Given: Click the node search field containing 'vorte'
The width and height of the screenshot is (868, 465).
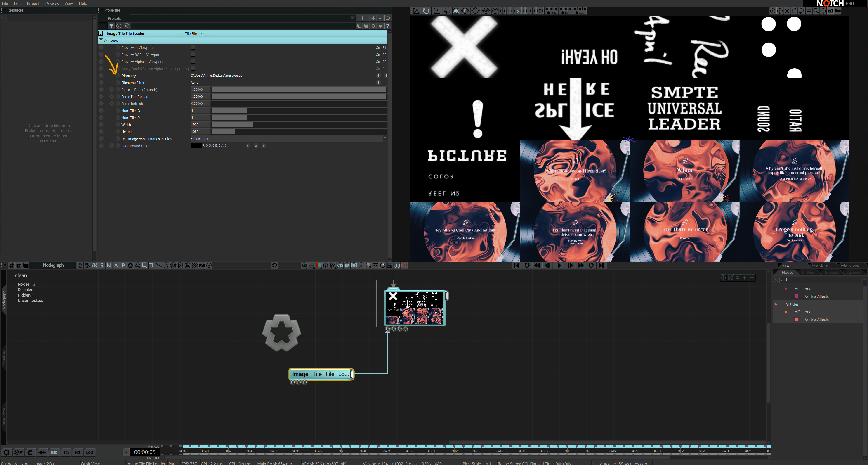Looking at the screenshot, I should (820, 280).
